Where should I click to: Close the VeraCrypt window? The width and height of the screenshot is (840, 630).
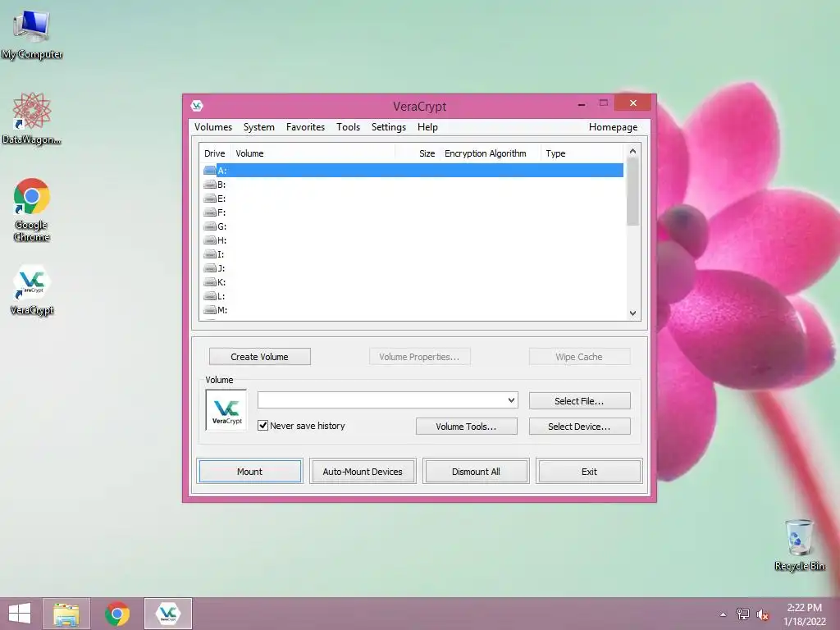[632, 103]
